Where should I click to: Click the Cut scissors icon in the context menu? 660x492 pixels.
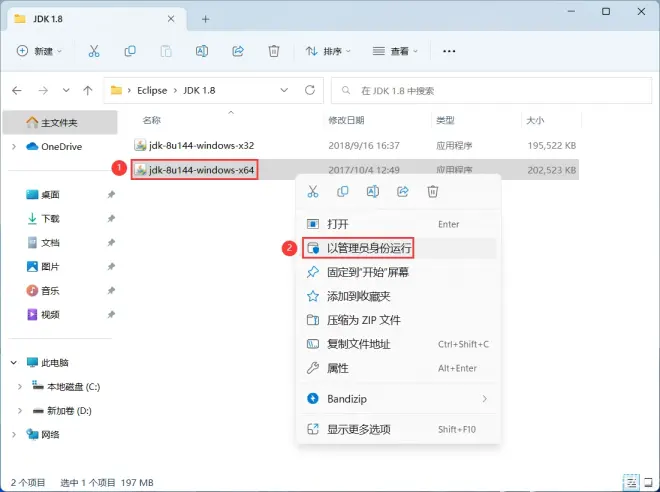tap(313, 191)
